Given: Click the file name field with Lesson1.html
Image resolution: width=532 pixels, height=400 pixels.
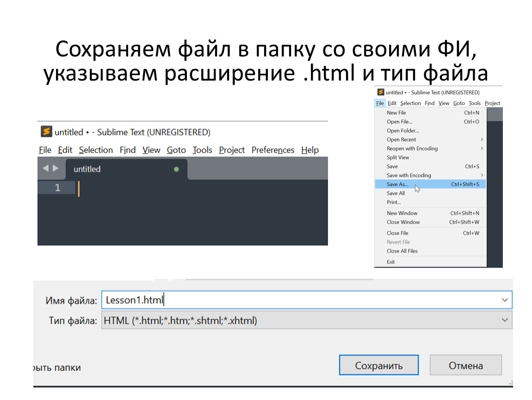Looking at the screenshot, I should coord(301,300).
